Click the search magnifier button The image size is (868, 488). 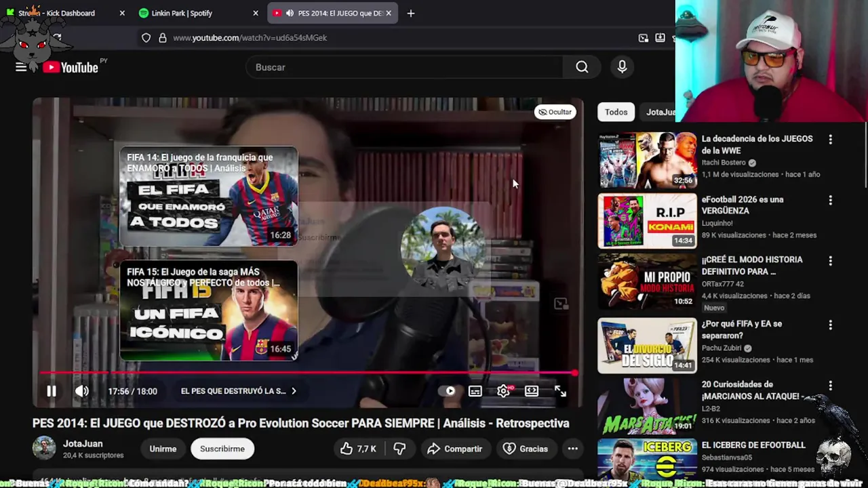pos(582,66)
